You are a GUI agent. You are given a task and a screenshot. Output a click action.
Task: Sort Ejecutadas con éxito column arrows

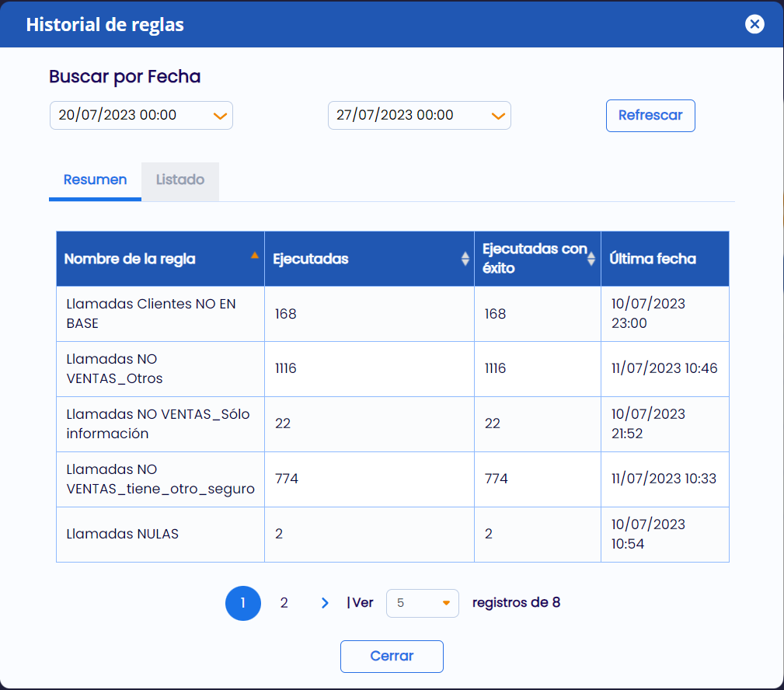click(591, 259)
